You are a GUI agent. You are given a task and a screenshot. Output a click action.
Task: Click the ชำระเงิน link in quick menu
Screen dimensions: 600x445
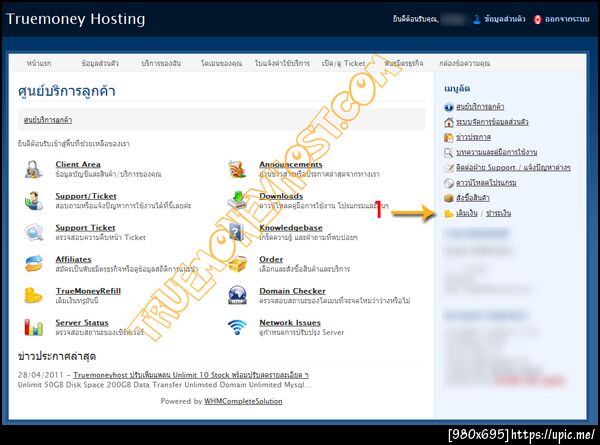click(499, 213)
